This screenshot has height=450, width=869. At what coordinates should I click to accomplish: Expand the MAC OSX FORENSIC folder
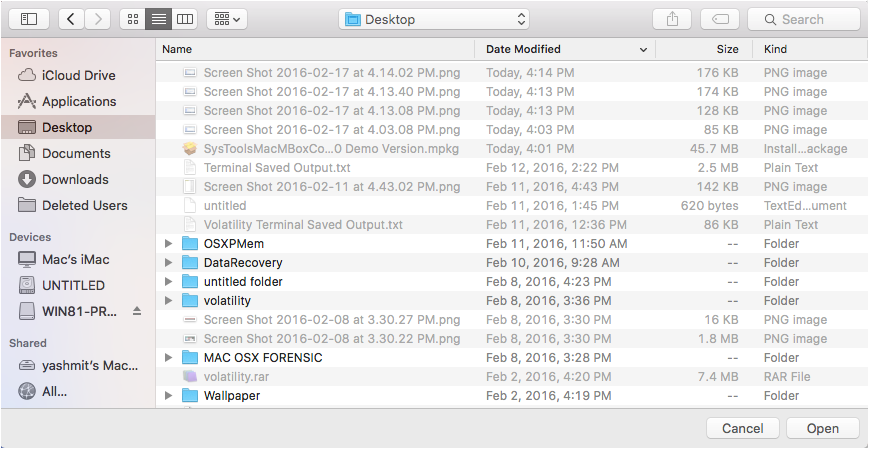pos(168,358)
